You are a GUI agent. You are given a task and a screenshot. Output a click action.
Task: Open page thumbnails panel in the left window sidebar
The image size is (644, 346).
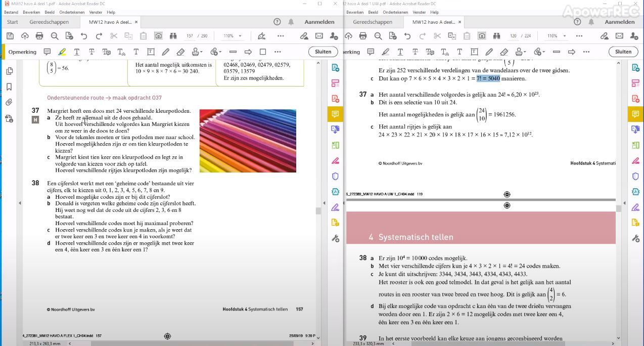[9, 71]
